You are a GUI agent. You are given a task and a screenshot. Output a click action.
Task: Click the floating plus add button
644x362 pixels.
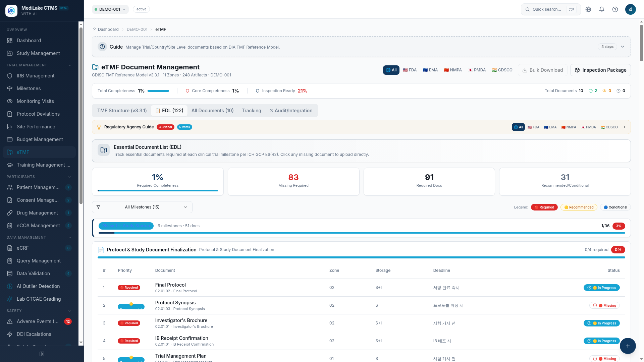point(628,346)
